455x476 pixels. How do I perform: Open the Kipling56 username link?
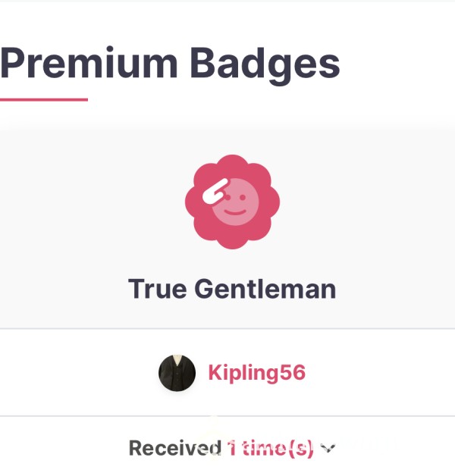pos(256,373)
